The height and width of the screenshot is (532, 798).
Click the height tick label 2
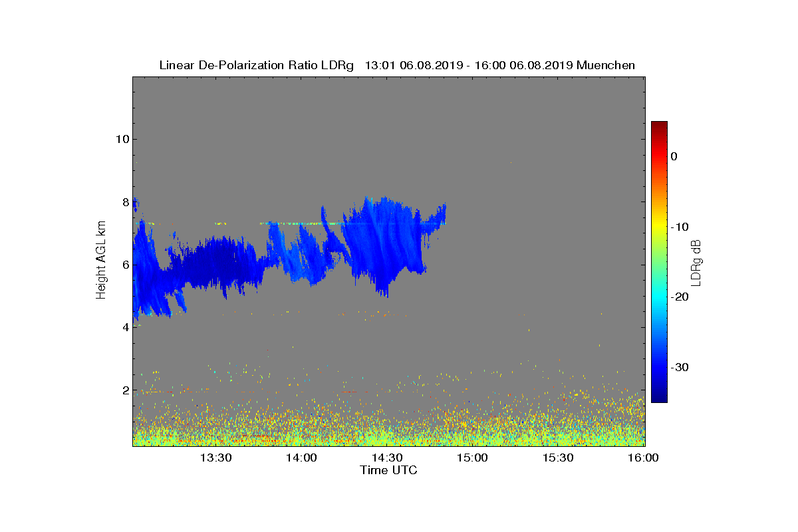coord(124,390)
